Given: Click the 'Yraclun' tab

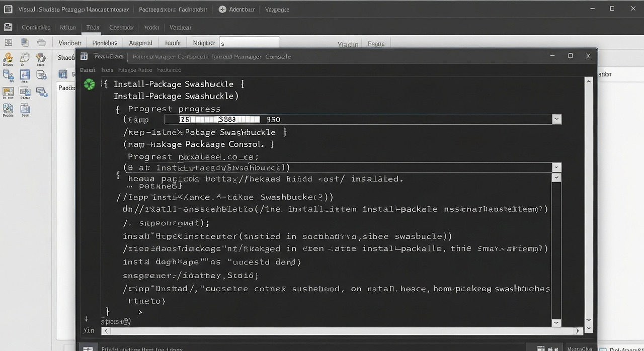Looking at the screenshot, I should click(348, 44).
